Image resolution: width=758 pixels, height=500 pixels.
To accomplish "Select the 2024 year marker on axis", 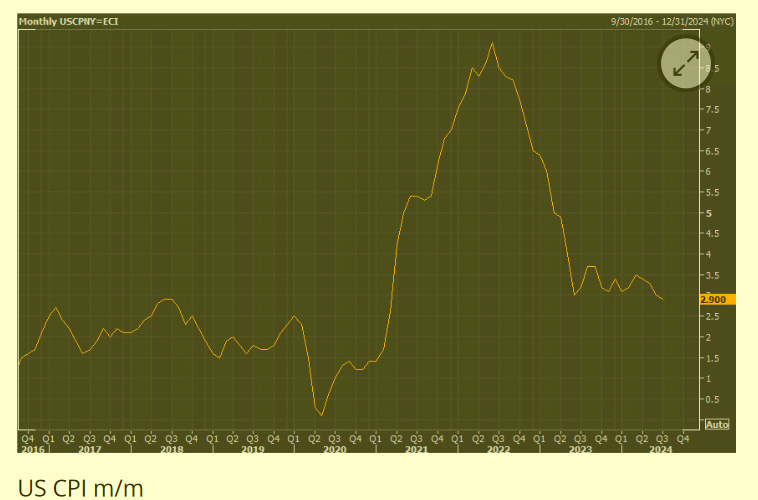I will click(661, 450).
